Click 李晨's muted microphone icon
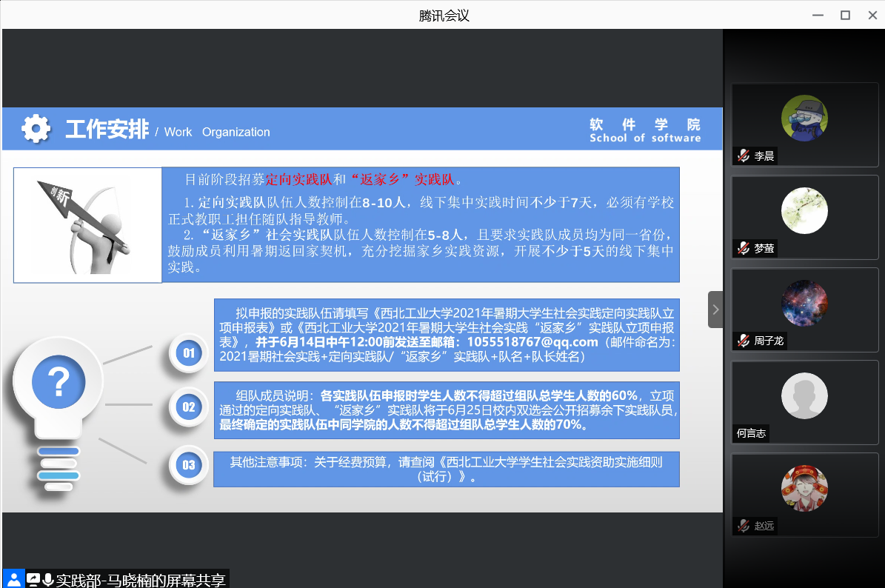Viewport: 885px width, 588px height. pyautogui.click(x=744, y=156)
